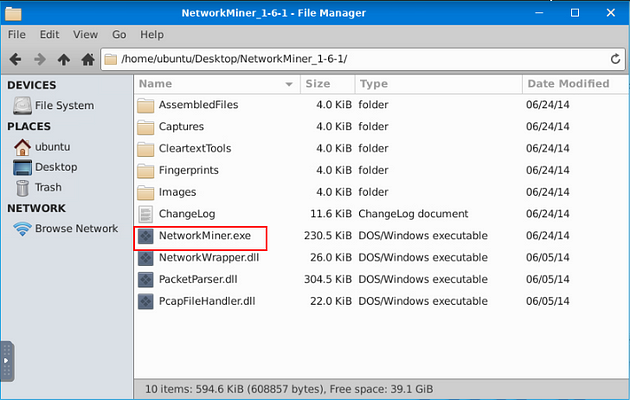The width and height of the screenshot is (630, 400).
Task: Click the 230.5 KiB size value
Action: 327,236
